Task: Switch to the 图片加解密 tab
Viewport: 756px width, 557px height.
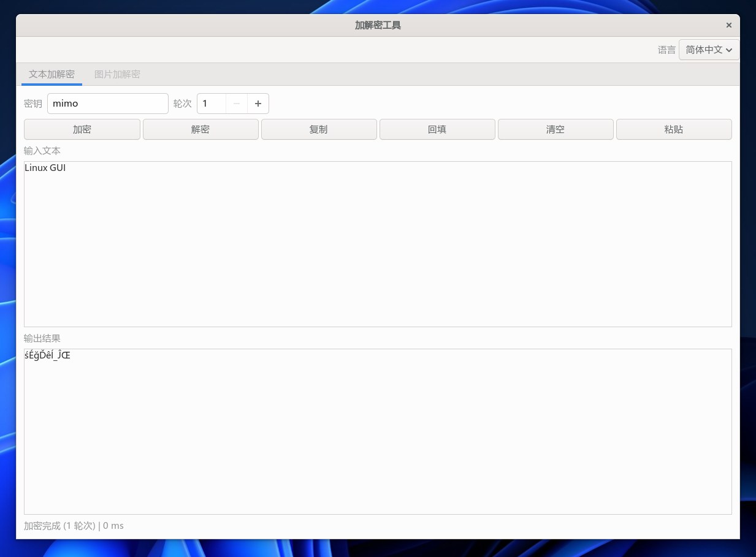Action: tap(117, 74)
